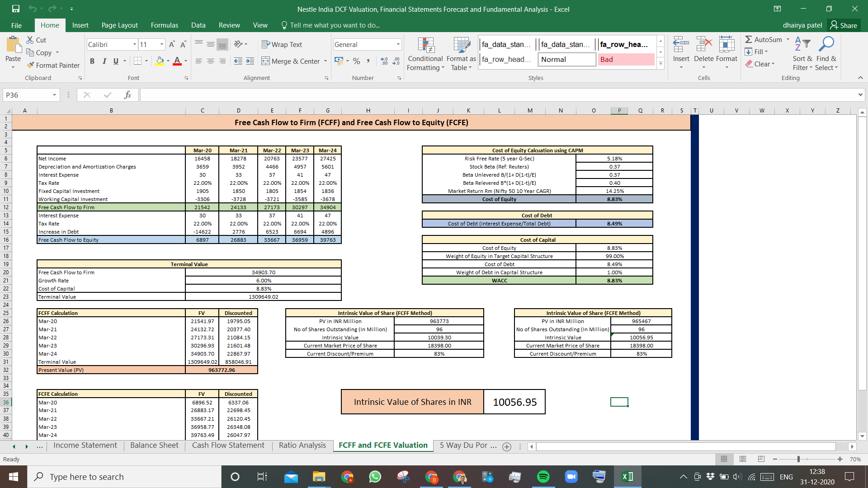Click the Format Painter brush
Image resolution: width=868 pixels, height=488 pixels.
[30, 65]
